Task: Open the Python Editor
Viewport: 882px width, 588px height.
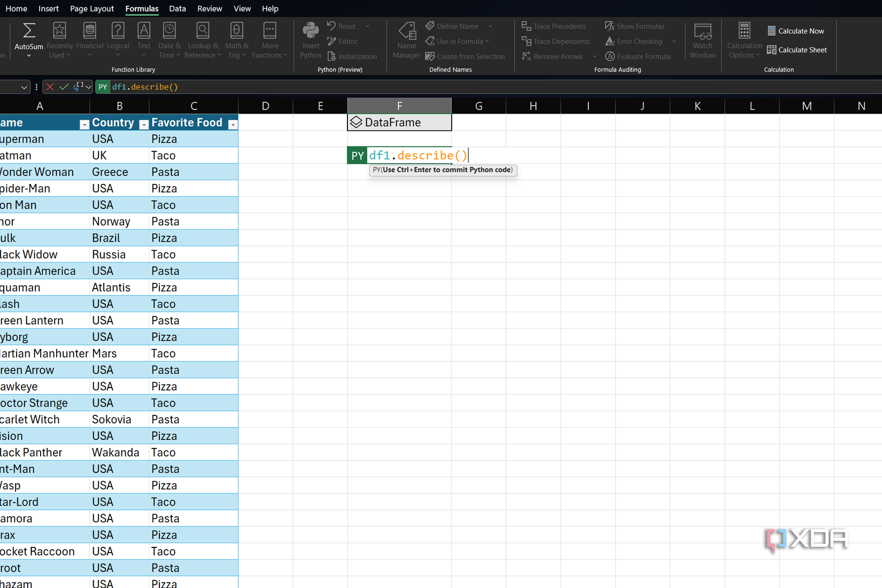Action: click(x=342, y=41)
